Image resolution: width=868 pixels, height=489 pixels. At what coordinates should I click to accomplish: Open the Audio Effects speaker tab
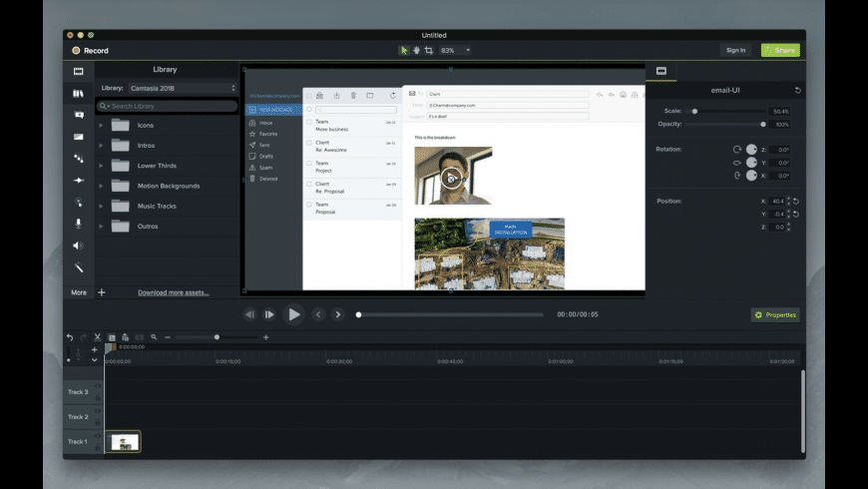(x=79, y=245)
